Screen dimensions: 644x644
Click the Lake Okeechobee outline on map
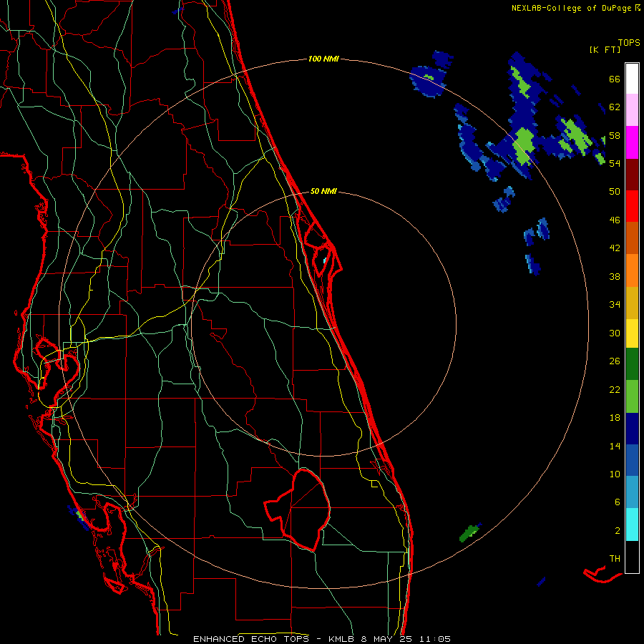pos(298,509)
